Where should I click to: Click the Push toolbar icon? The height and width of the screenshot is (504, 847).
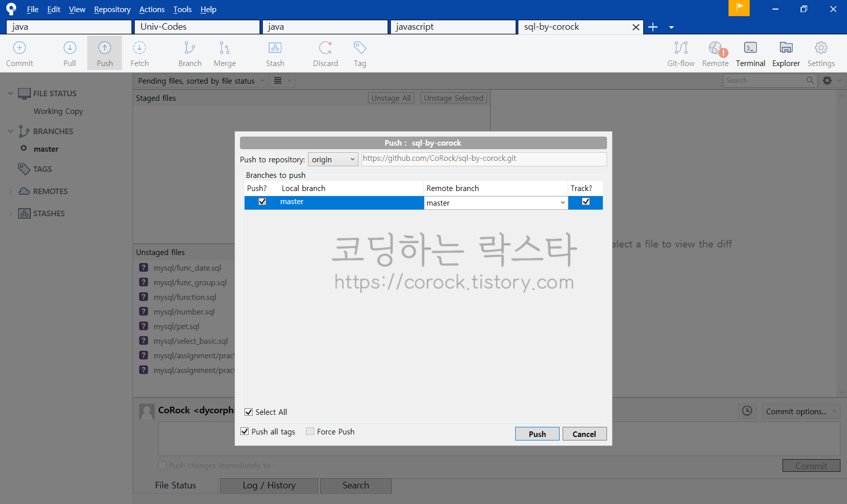[x=104, y=53]
